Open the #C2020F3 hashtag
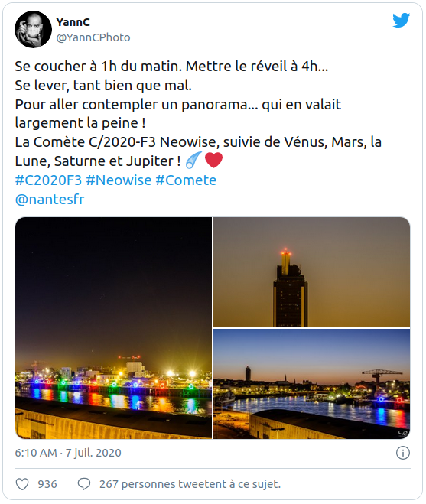This screenshot has width=426, height=504. (x=48, y=180)
